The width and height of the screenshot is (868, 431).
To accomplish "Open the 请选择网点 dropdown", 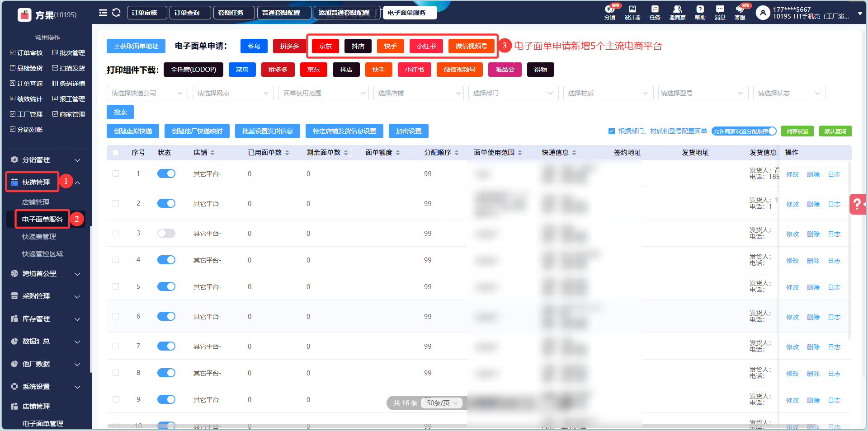I will click(233, 93).
